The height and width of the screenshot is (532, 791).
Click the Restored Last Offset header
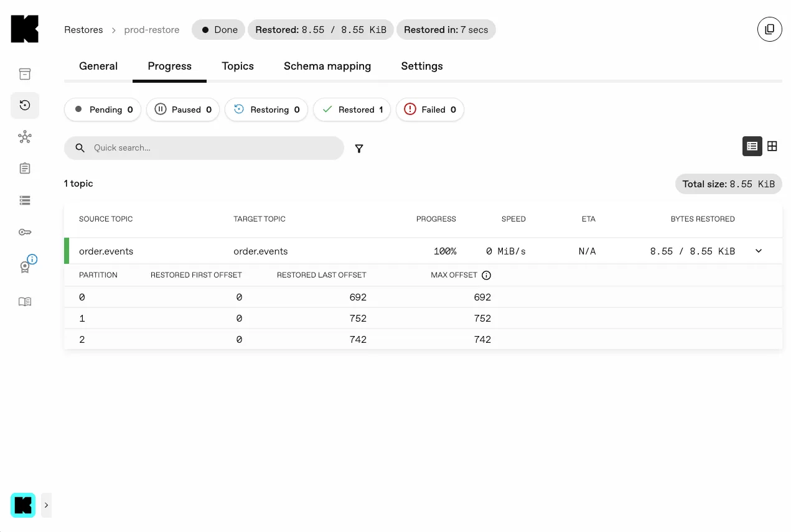pos(322,275)
